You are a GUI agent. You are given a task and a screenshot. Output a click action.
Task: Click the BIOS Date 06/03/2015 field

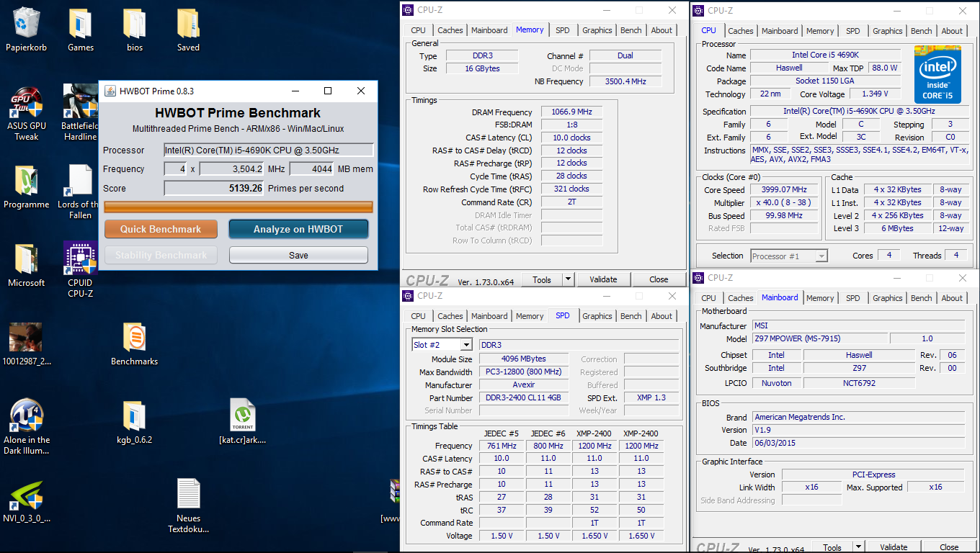(x=858, y=443)
